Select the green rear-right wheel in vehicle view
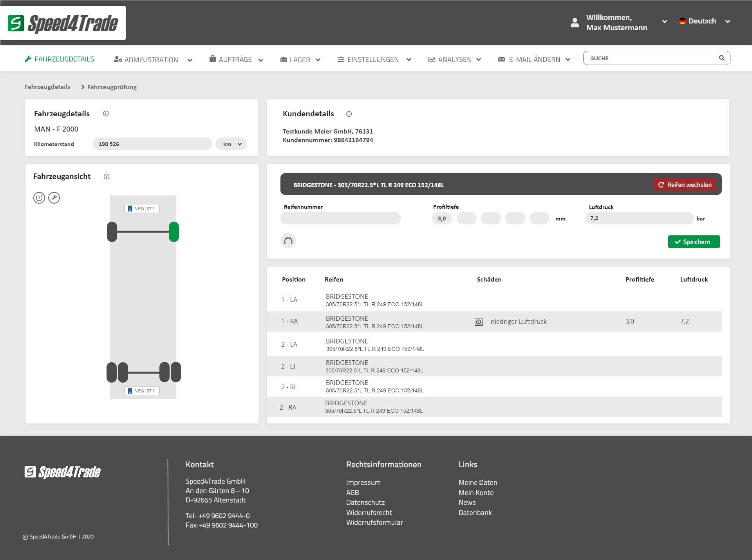 (175, 231)
